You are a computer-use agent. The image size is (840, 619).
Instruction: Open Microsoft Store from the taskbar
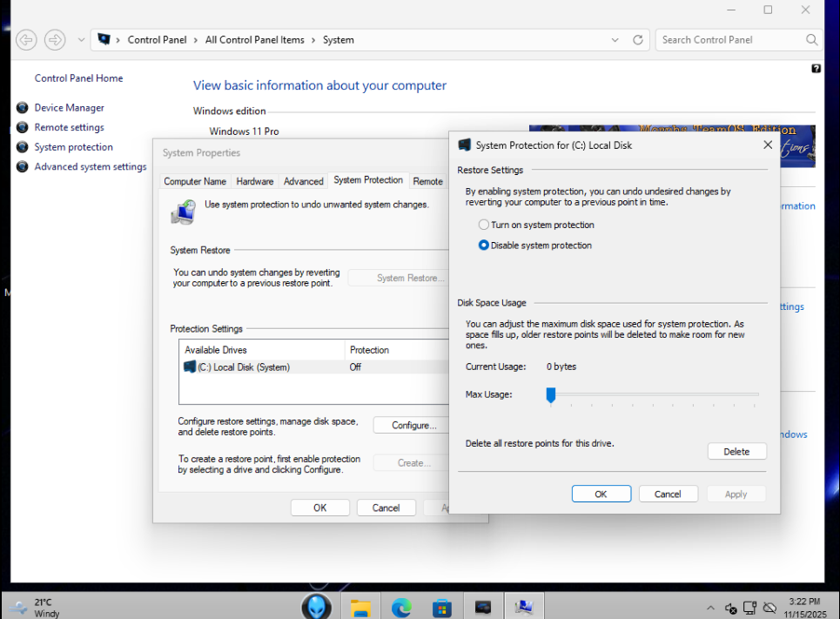442,607
